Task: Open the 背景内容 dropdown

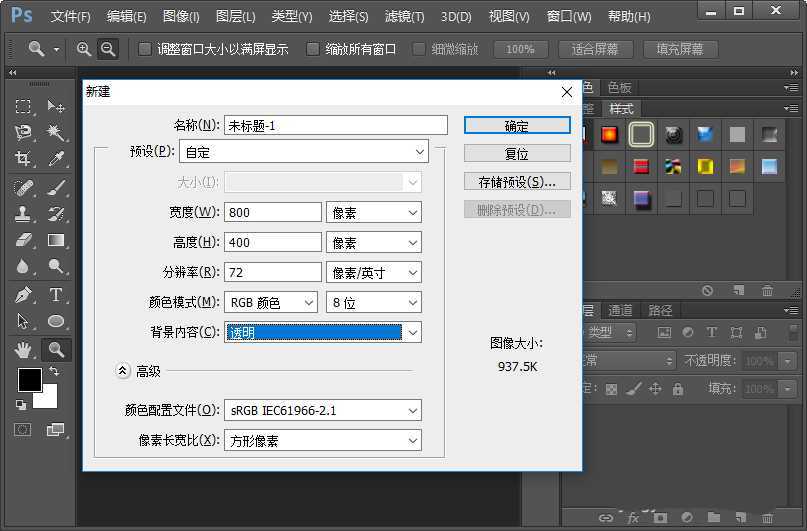Action: coord(322,332)
